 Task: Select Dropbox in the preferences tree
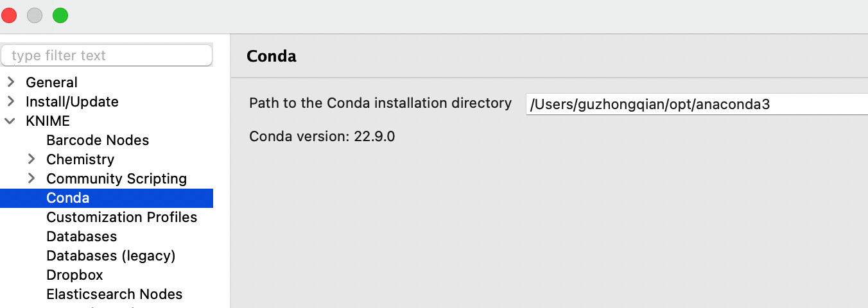tap(74, 275)
